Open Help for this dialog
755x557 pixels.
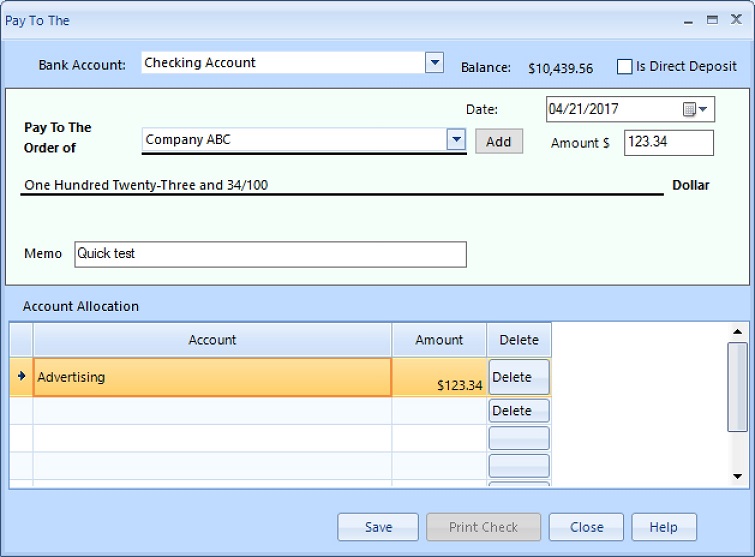[x=663, y=527]
